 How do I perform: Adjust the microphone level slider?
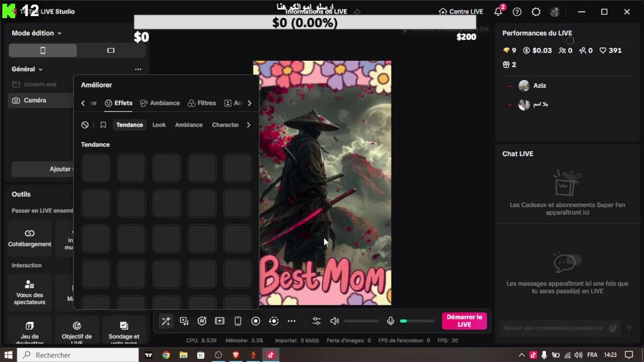(x=418, y=321)
